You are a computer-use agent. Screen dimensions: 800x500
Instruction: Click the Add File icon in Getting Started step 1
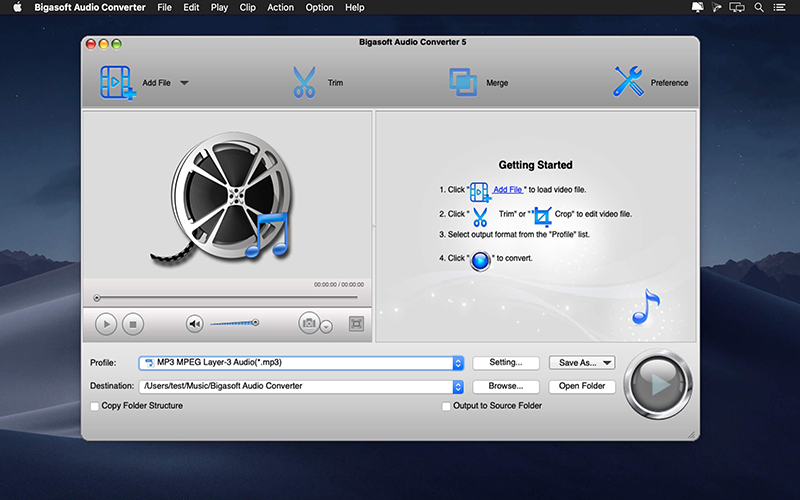pyautogui.click(x=480, y=191)
